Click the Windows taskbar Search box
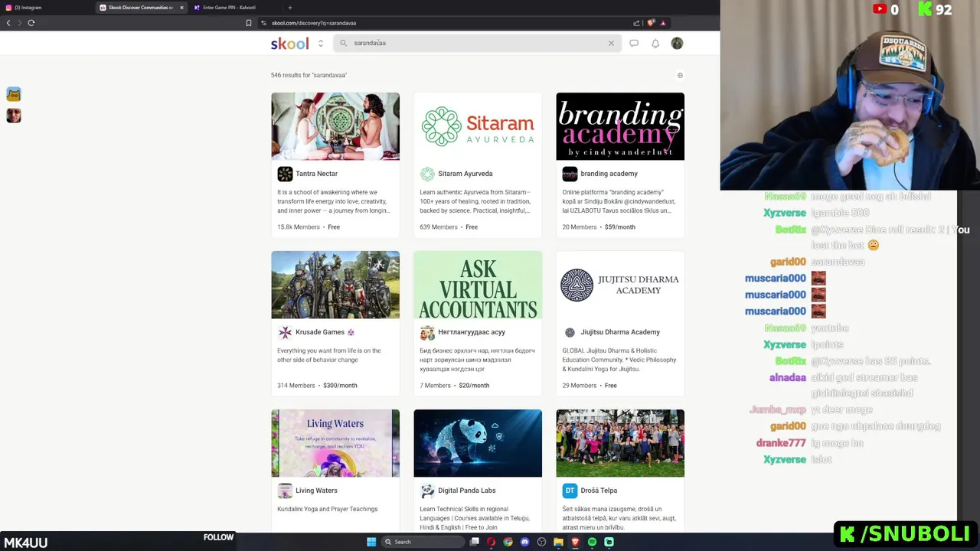Image resolution: width=980 pixels, height=551 pixels. click(x=423, y=542)
